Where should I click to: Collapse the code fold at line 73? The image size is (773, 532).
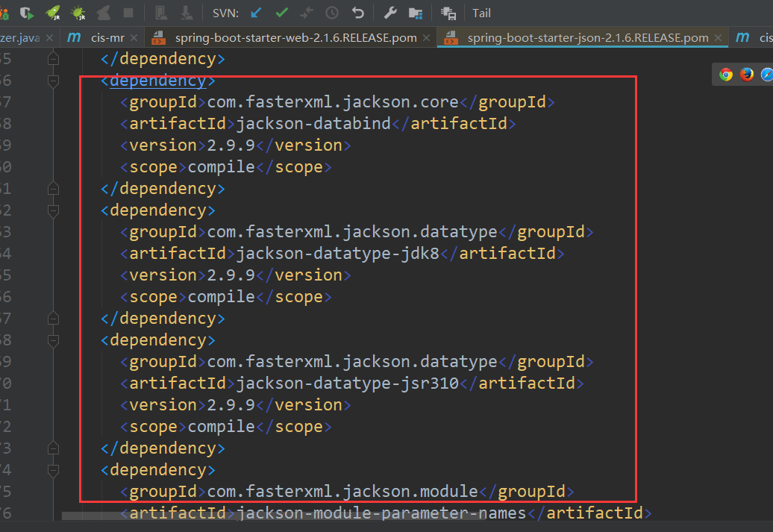click(52, 446)
